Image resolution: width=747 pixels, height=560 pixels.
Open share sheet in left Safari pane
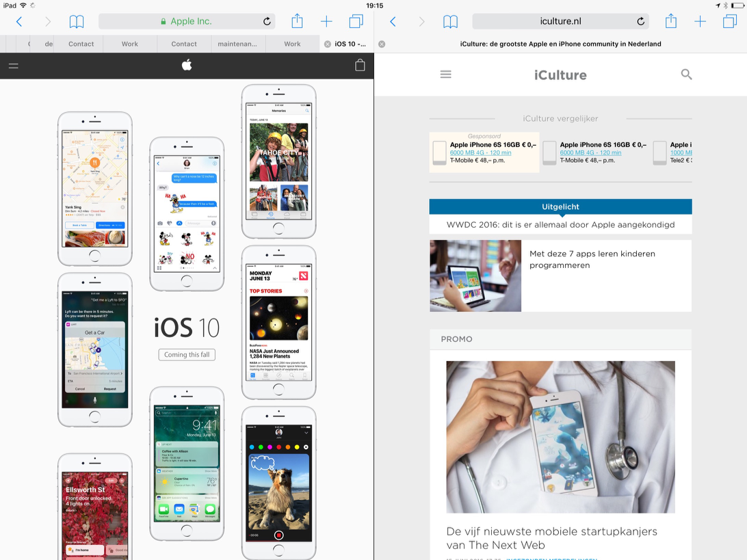297,21
